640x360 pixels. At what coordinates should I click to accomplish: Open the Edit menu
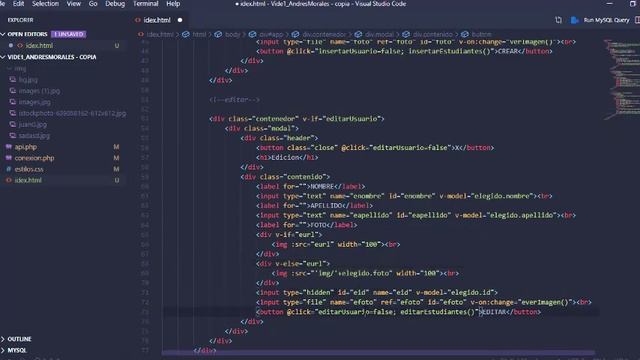[x=18, y=4]
